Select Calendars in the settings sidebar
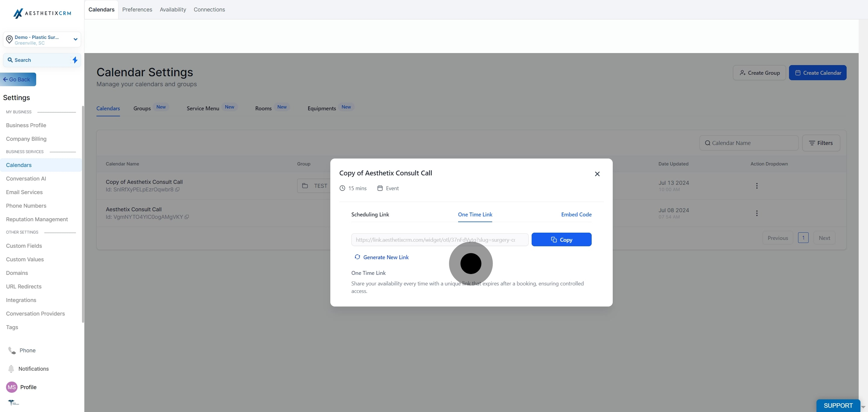 click(41, 165)
